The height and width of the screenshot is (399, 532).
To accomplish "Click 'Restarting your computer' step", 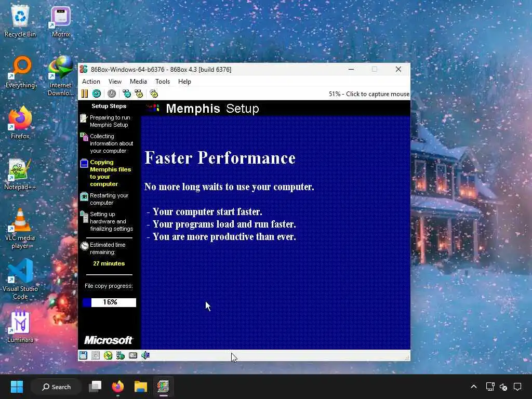I will click(104, 199).
